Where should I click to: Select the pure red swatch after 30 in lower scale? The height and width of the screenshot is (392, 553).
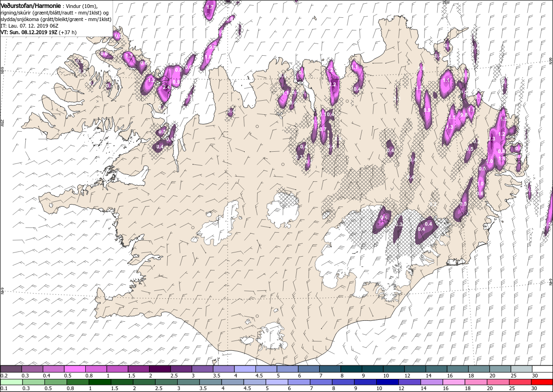pos(542,383)
